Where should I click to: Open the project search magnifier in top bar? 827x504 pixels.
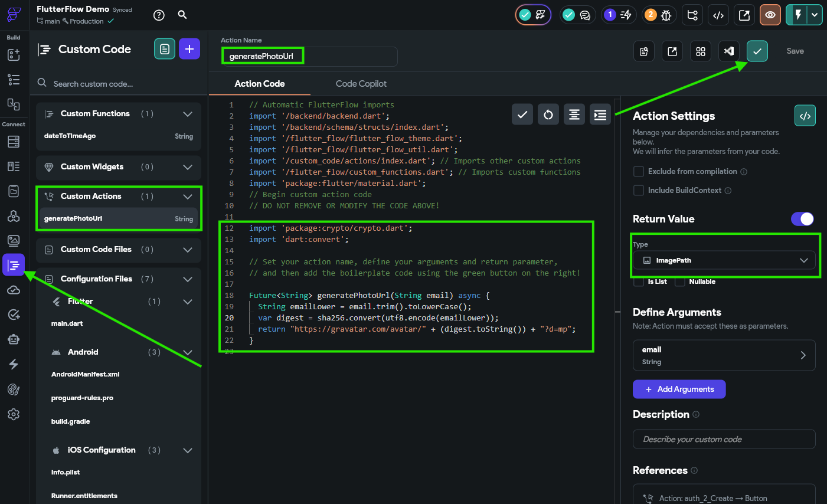click(182, 15)
